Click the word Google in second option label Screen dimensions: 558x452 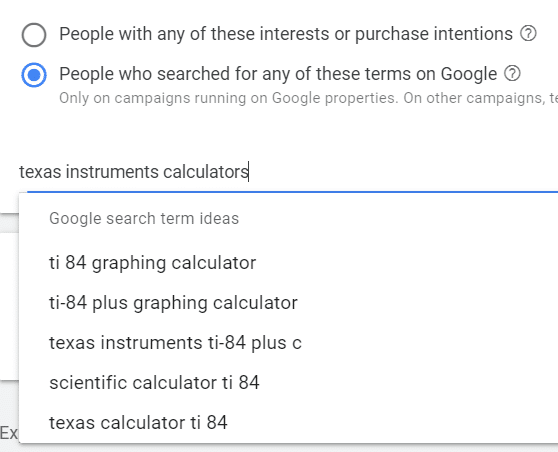[469, 74]
